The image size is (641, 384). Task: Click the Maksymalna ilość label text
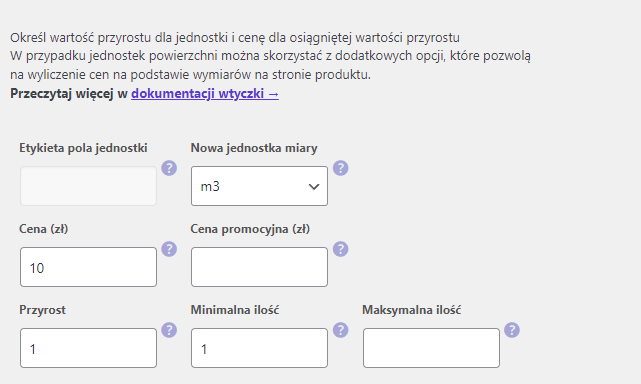(x=412, y=310)
